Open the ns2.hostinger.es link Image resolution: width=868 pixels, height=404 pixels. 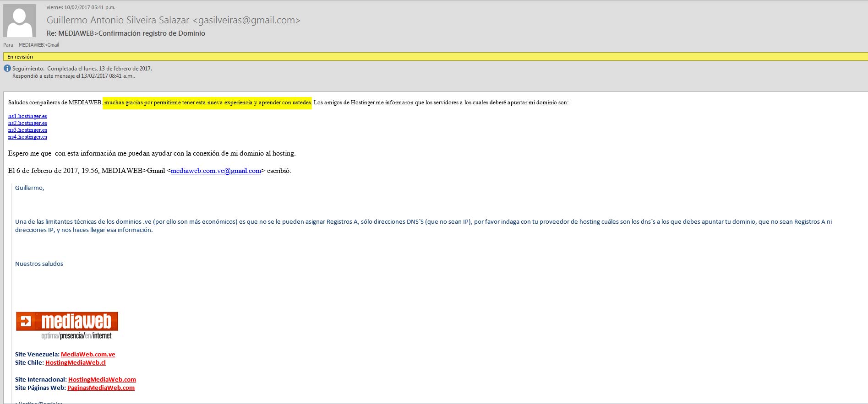tap(27, 123)
